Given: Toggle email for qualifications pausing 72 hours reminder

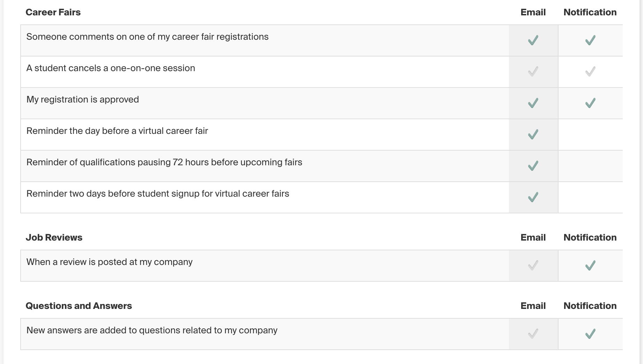Looking at the screenshot, I should (x=533, y=166).
